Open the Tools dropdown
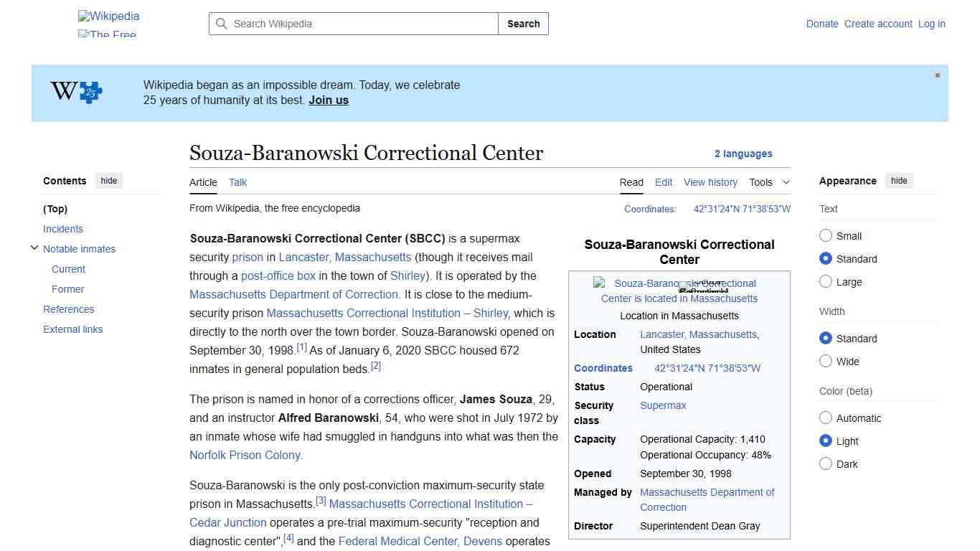This screenshot has width=980, height=551. [769, 182]
